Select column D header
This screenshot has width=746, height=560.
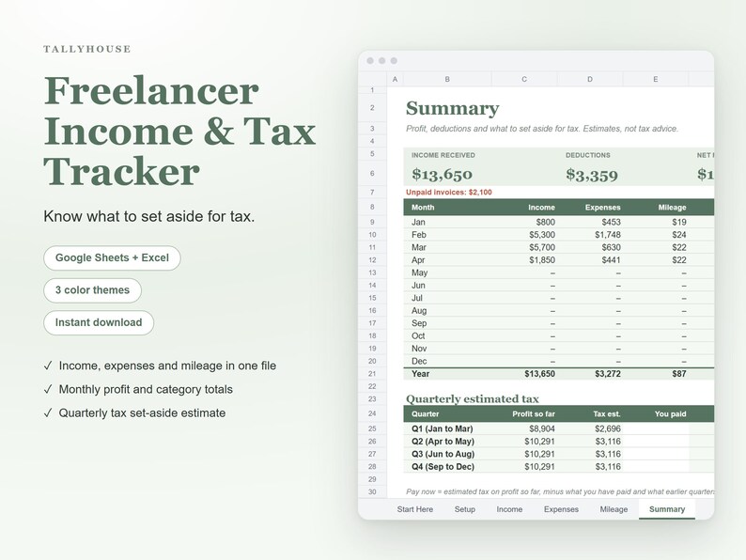(589, 80)
